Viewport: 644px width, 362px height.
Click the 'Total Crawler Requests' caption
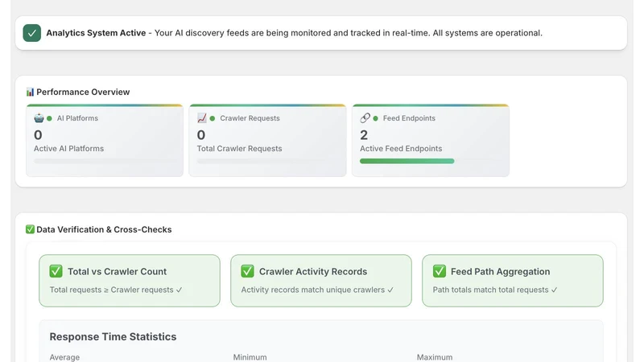[239, 149]
